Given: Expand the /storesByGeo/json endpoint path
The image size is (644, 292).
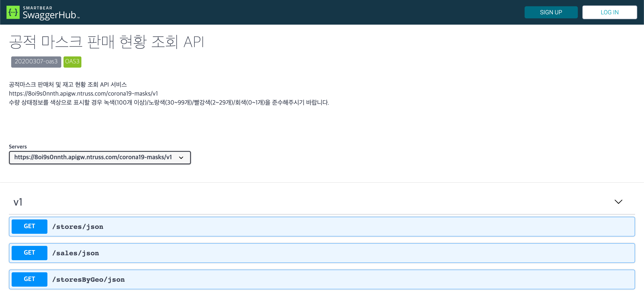Looking at the screenshot, I should 89,280.
